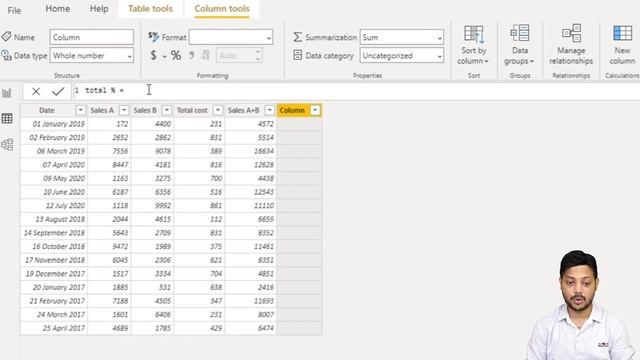Click the decimal places icon
This screenshot has width=640, height=360.
[206, 55]
